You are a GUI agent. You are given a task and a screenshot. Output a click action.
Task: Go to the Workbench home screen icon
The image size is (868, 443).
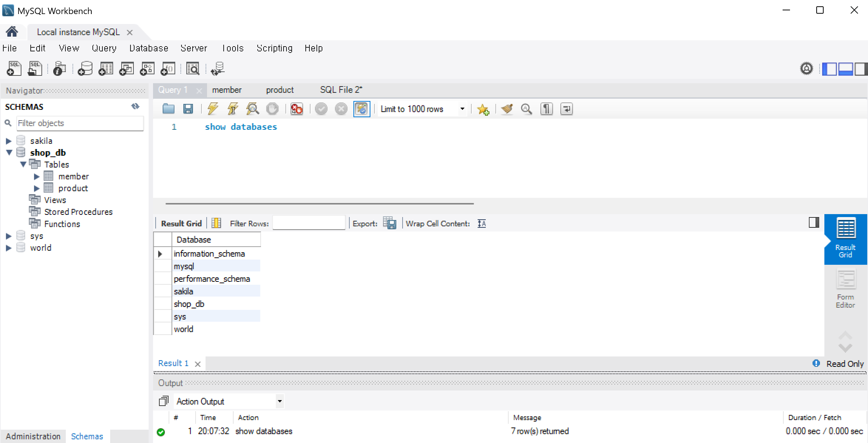click(x=12, y=32)
